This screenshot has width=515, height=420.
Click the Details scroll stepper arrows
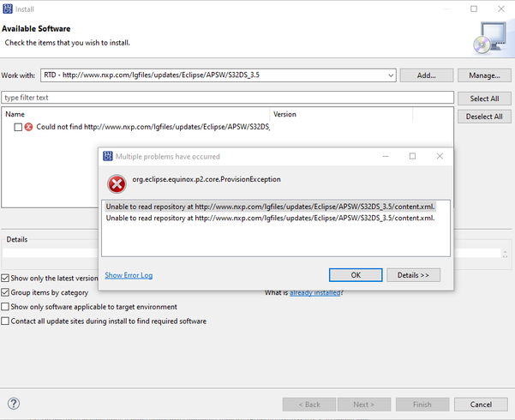click(x=506, y=254)
